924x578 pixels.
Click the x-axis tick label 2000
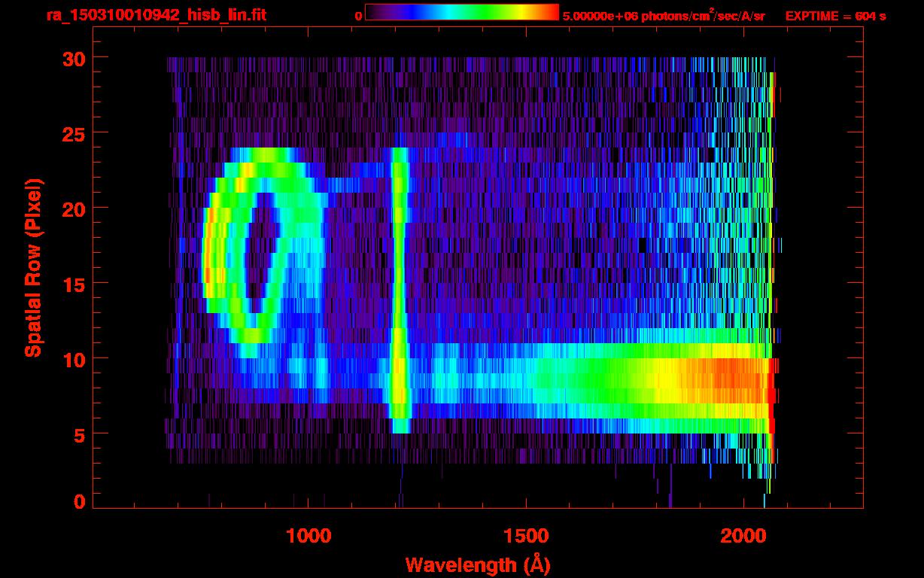click(x=742, y=536)
